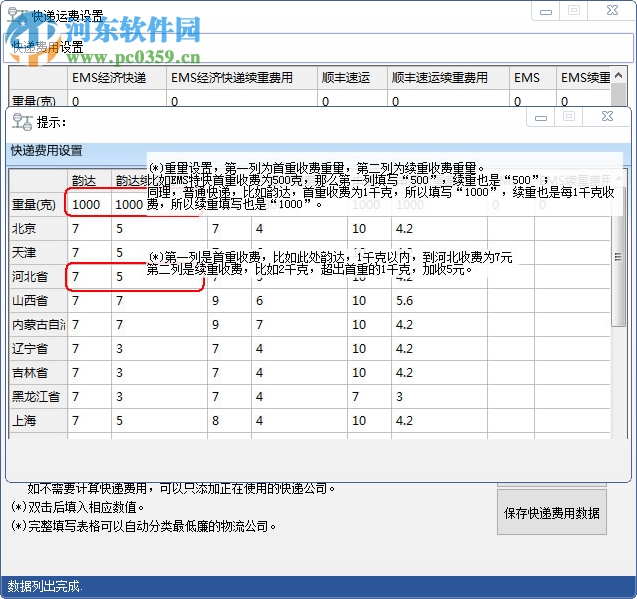Select the 河北省 row header
Viewport: 637px width, 599px height.
point(38,277)
